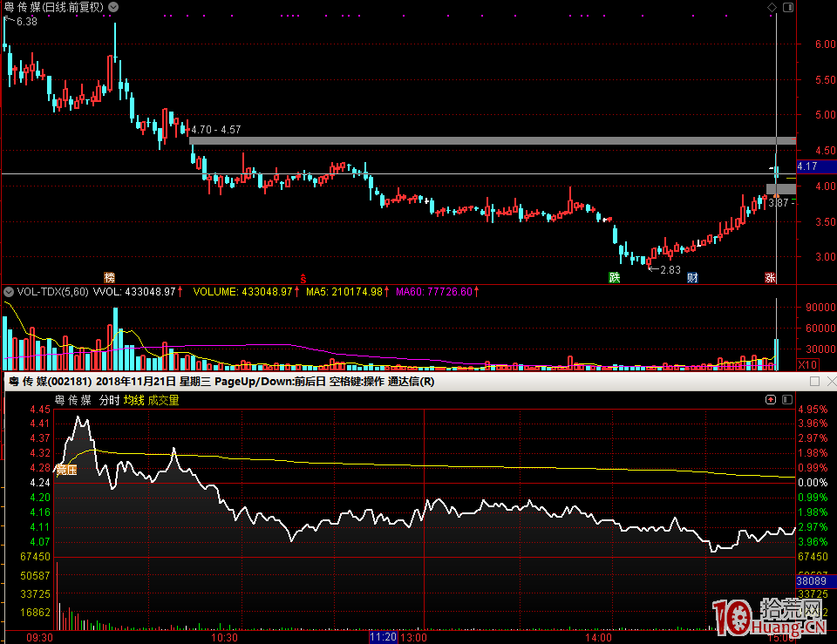Toggle the side panel icon of the intraday panel
837x644 pixels.
tap(787, 400)
